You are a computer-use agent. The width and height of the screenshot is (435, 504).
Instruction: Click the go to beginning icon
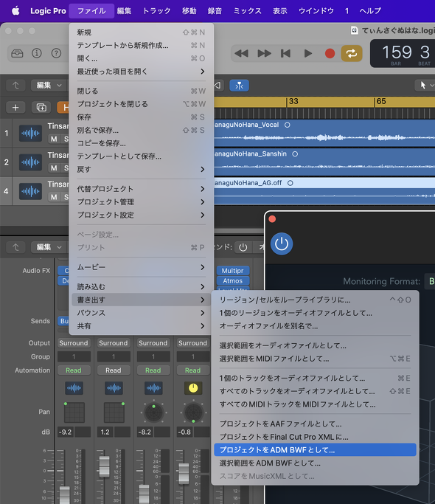point(285,53)
